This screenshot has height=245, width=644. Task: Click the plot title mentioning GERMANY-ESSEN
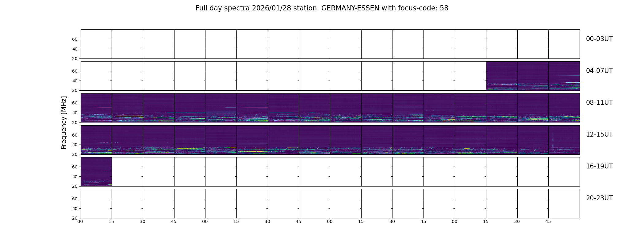[x=322, y=8]
